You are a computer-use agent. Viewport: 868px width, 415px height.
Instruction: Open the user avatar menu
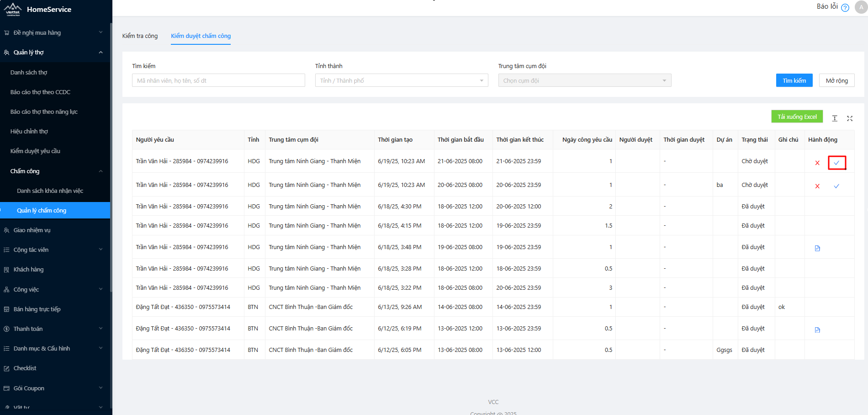[861, 7]
